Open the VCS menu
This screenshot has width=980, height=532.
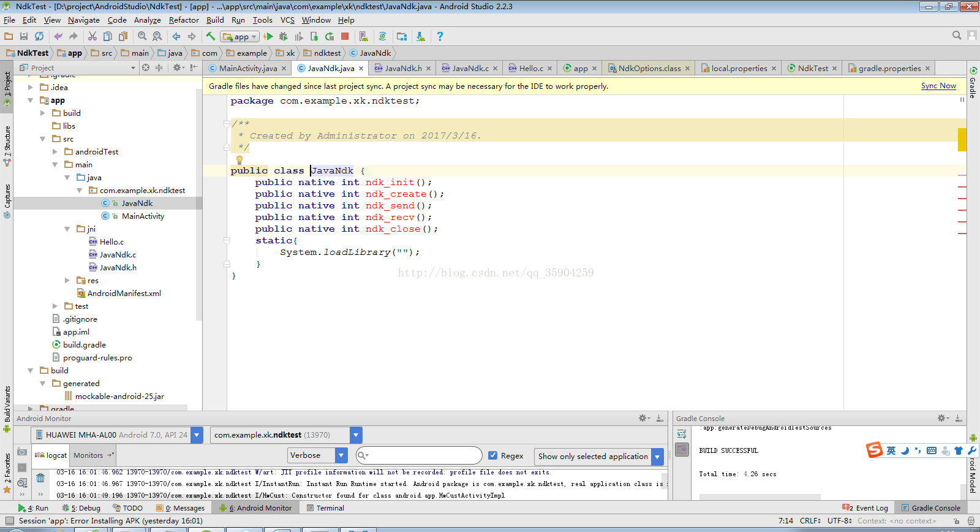point(287,20)
